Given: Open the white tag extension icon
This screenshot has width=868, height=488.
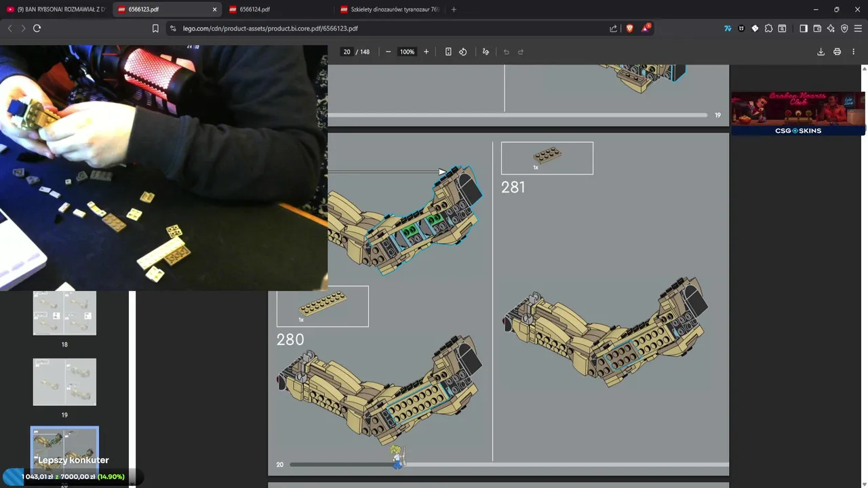Looking at the screenshot, I should pos(755,28).
